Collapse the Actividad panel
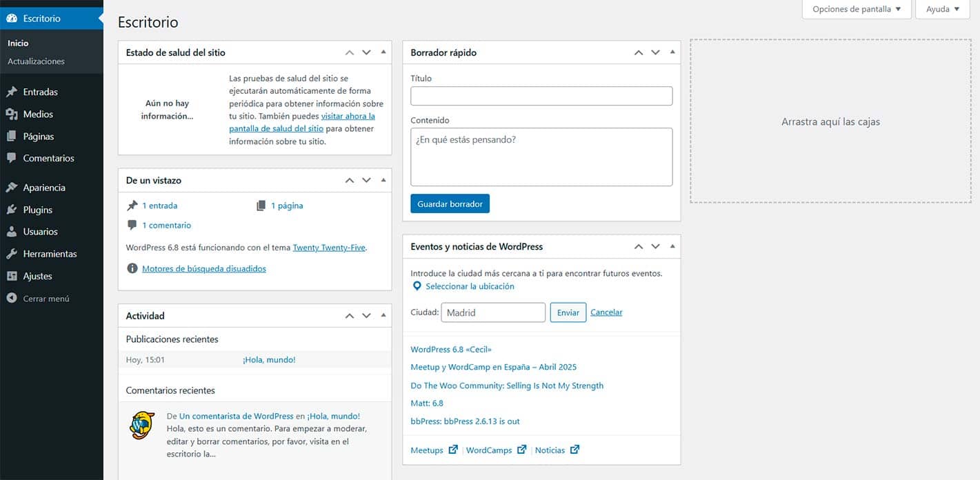Image resolution: width=980 pixels, height=480 pixels. click(383, 316)
